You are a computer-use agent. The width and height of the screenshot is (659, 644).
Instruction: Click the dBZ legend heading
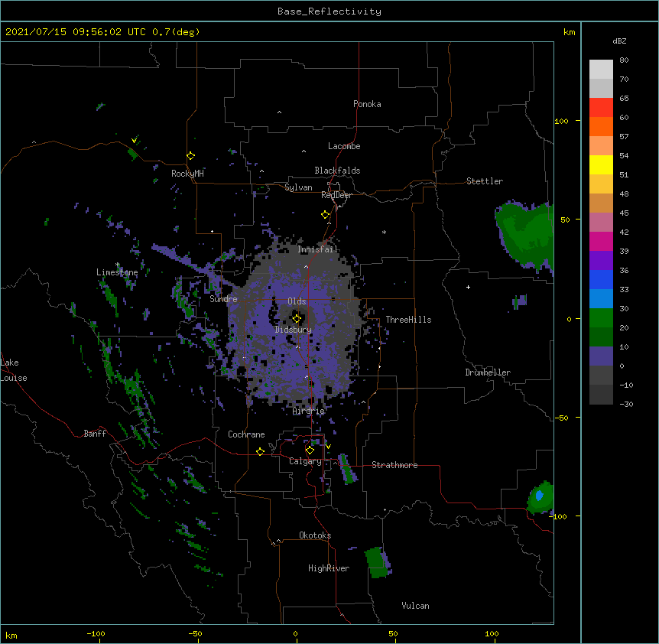point(619,41)
